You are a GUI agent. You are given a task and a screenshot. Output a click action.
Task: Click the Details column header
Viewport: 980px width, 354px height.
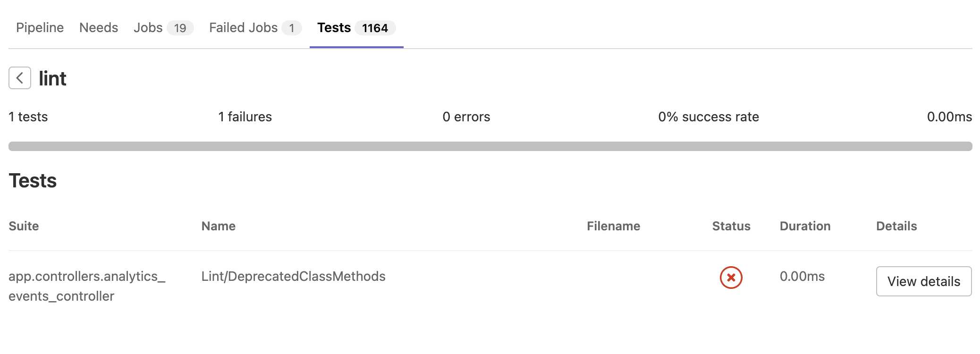tap(896, 226)
